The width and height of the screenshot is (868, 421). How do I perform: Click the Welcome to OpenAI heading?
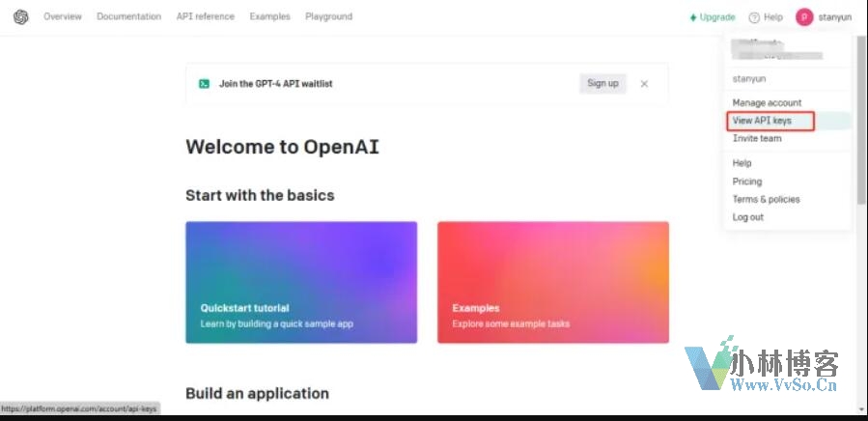point(282,147)
